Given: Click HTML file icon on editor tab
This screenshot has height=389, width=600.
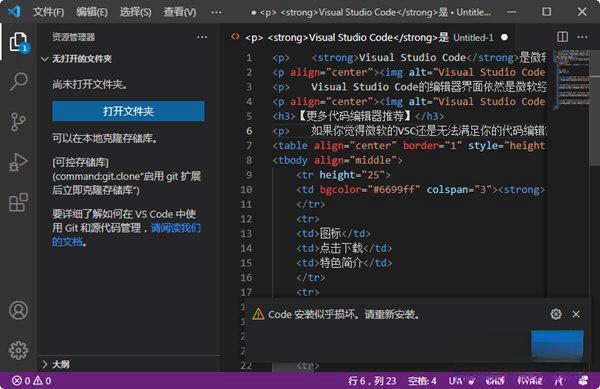Looking at the screenshot, I should click(x=235, y=37).
